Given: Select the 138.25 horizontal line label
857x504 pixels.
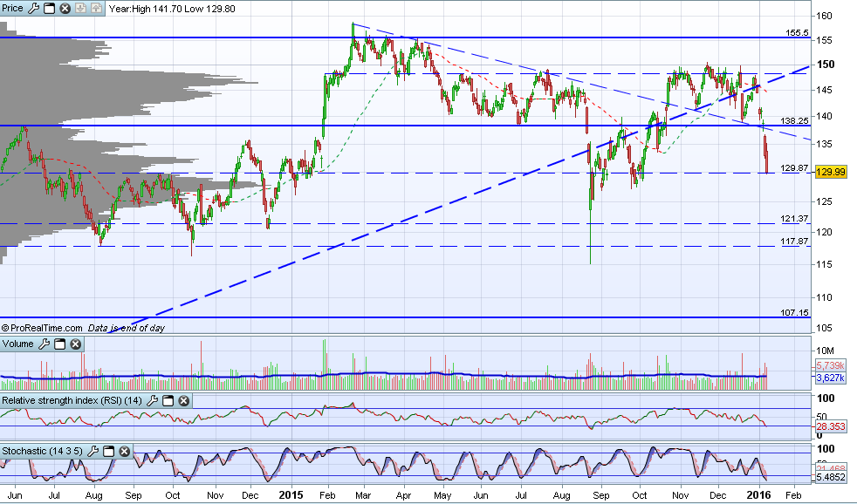Looking at the screenshot, I should coord(795,120).
